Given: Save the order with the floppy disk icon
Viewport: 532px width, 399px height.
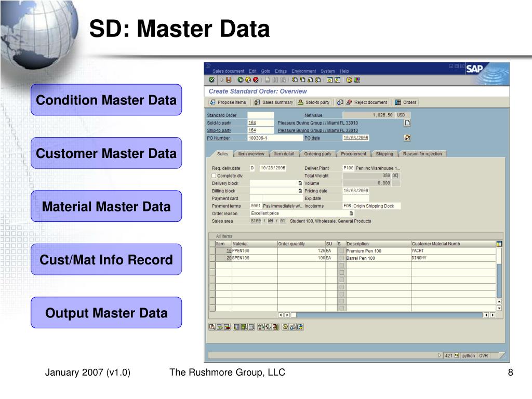Looking at the screenshot, I should click(229, 79).
